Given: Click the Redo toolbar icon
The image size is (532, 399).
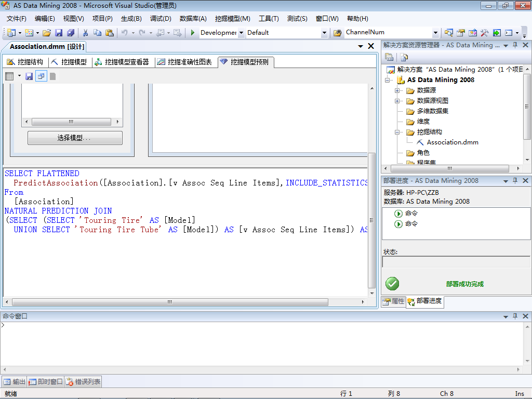Looking at the screenshot, I should pos(142,33).
